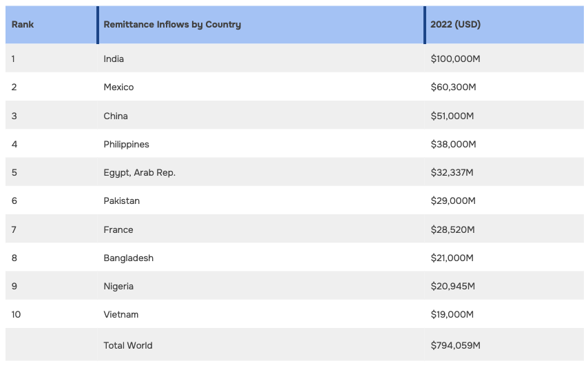The image size is (588, 370).
Task: Click the $32,337M Egypt value
Action: [x=452, y=173]
